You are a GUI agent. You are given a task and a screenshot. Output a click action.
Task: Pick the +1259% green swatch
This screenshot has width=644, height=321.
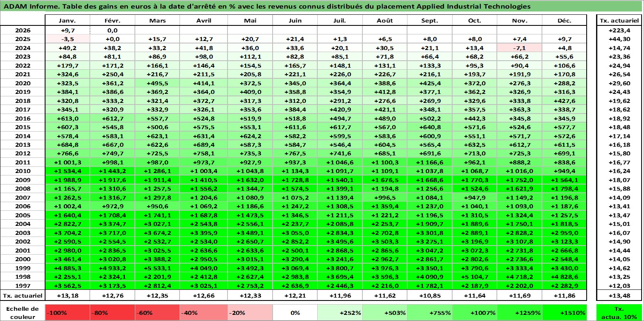pyautogui.click(x=519, y=312)
